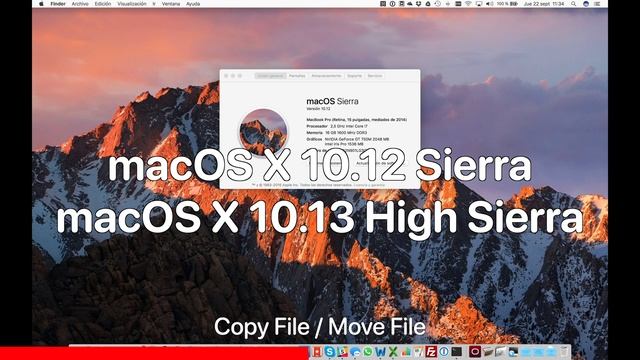Open the Edición menu
Image resolution: width=640 pixels, height=360 pixels.
(103, 4)
